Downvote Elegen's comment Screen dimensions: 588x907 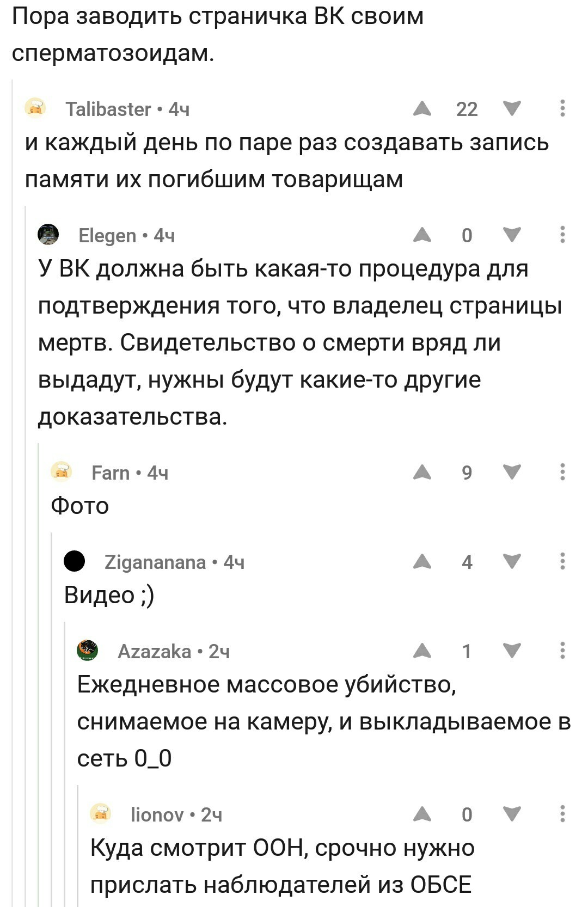[x=512, y=235]
